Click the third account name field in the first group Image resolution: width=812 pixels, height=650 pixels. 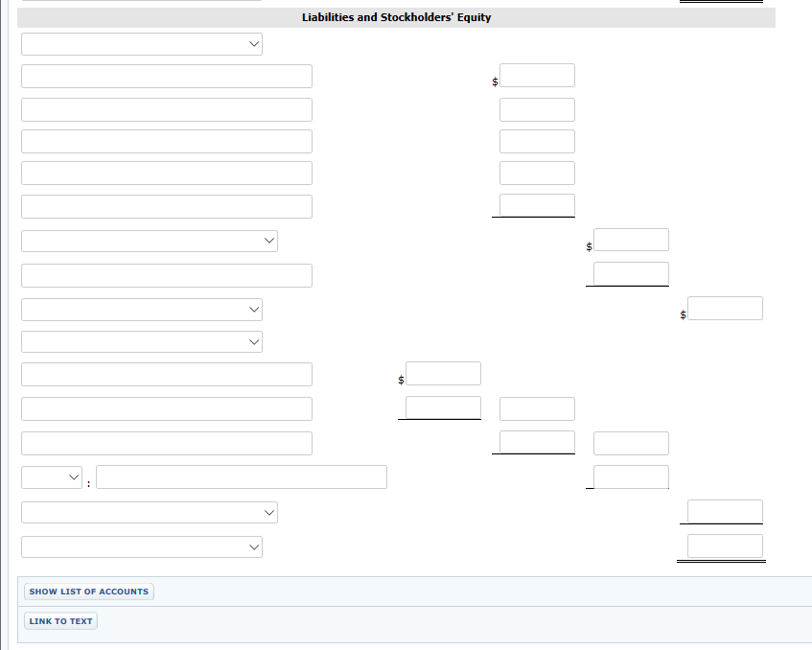point(167,141)
